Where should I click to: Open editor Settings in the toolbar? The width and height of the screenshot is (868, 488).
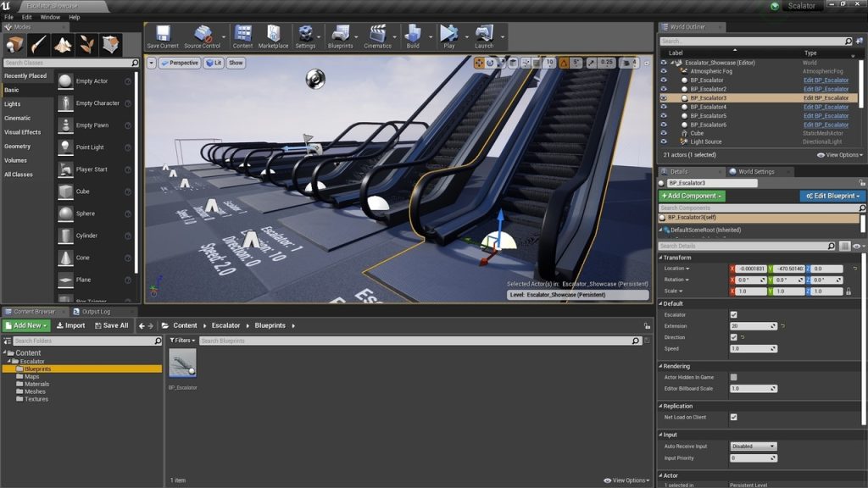[x=305, y=36]
